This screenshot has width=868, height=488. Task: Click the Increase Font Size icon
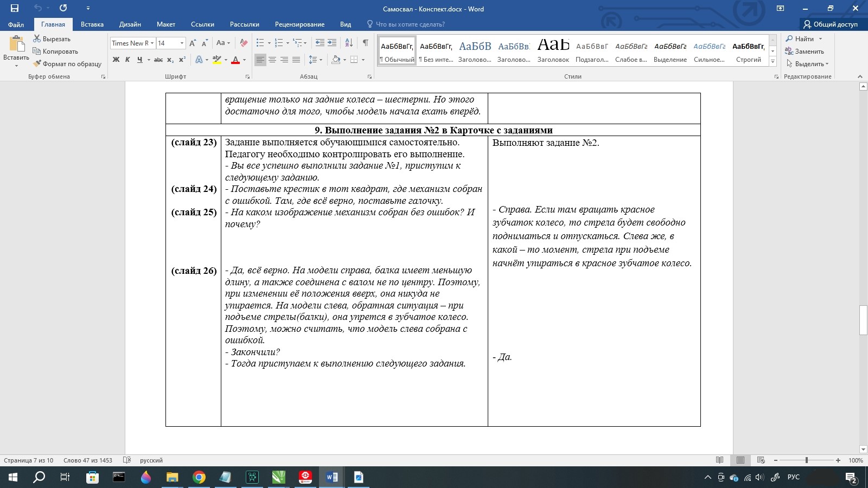[193, 43]
